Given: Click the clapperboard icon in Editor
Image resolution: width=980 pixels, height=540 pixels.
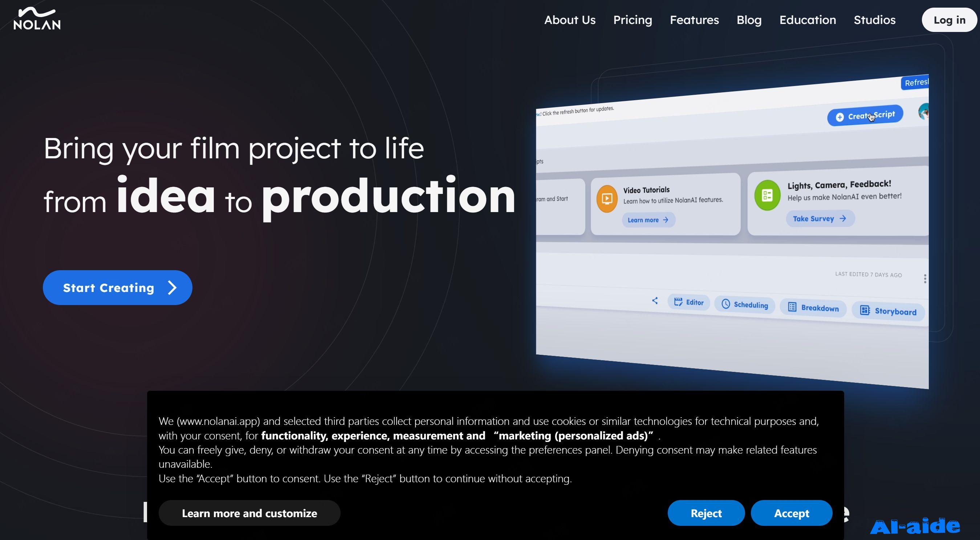Looking at the screenshot, I should coord(678,302).
